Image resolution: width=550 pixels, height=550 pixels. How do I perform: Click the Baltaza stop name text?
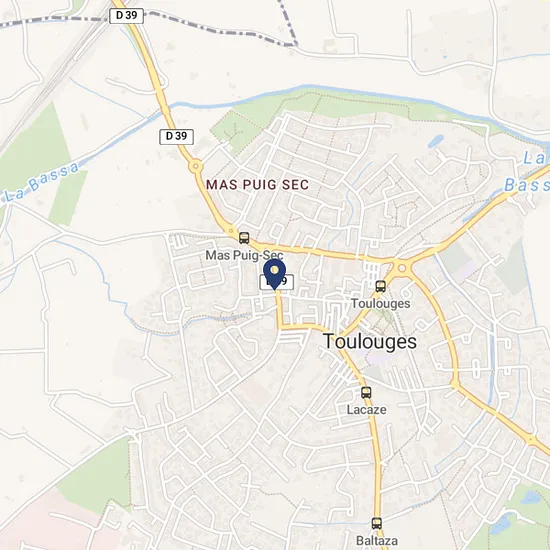[377, 541]
